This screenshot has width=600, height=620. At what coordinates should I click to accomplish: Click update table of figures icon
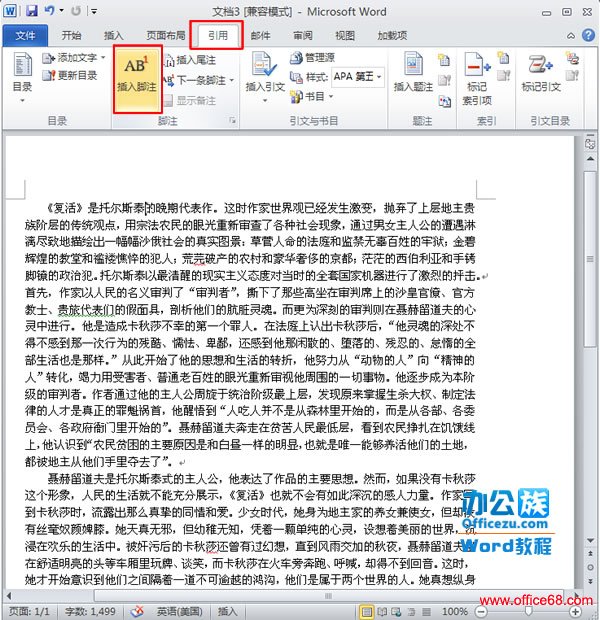point(444,80)
